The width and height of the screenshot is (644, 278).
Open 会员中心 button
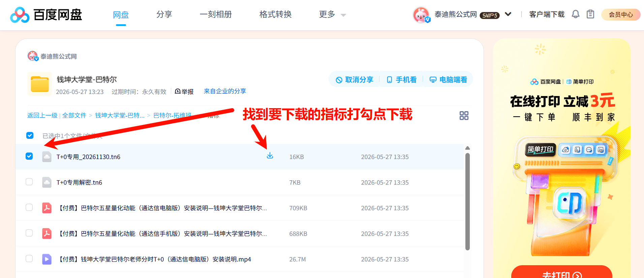pyautogui.click(x=621, y=14)
